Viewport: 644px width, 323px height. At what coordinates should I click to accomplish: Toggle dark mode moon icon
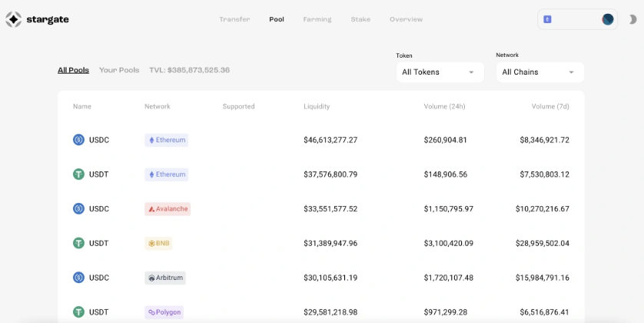(x=633, y=19)
